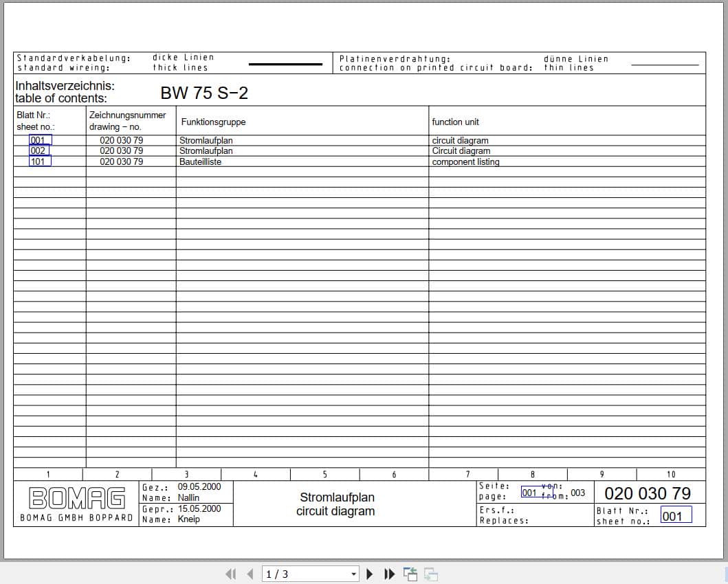
Task: Click the date 09.05.2000
Action: pyautogui.click(x=199, y=486)
